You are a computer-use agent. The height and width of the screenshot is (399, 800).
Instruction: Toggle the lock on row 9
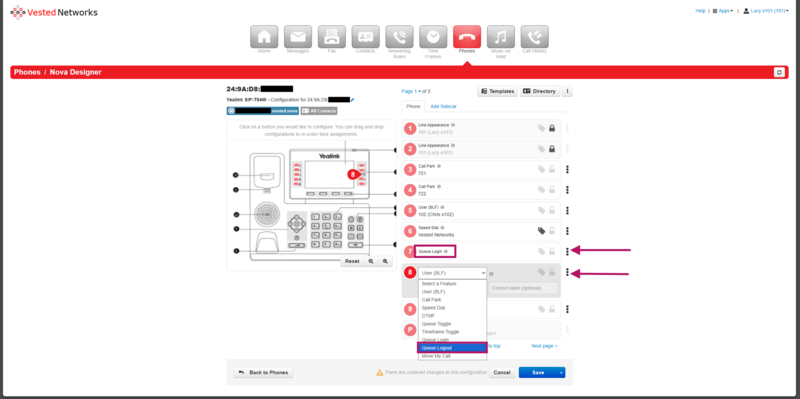552,309
